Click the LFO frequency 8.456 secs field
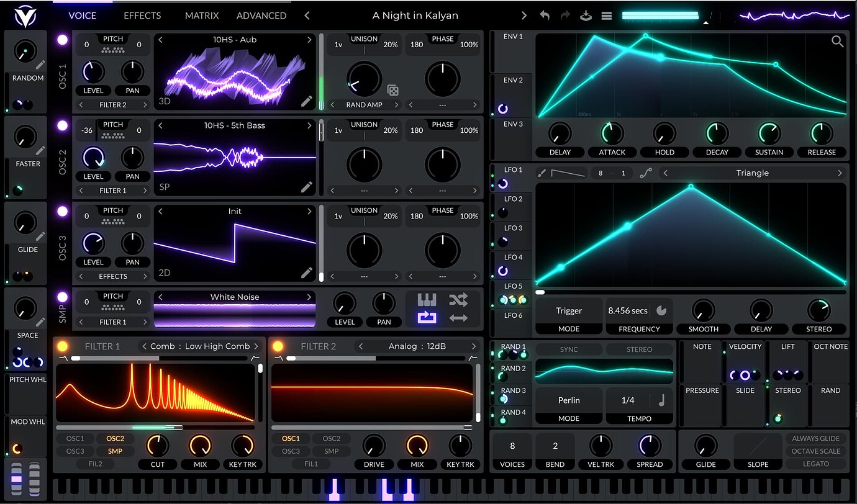Image resolution: width=857 pixels, height=504 pixels. click(628, 310)
